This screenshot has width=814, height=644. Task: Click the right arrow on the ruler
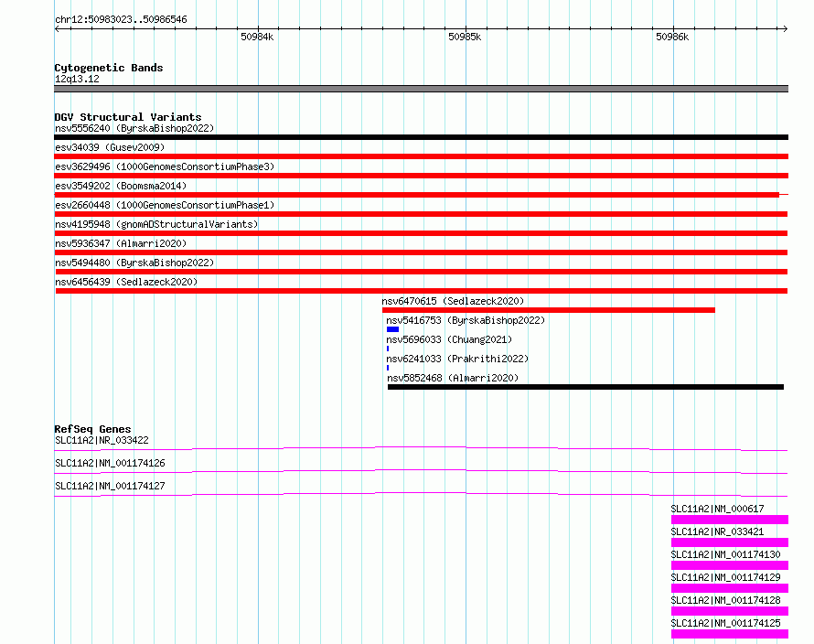tap(785, 29)
